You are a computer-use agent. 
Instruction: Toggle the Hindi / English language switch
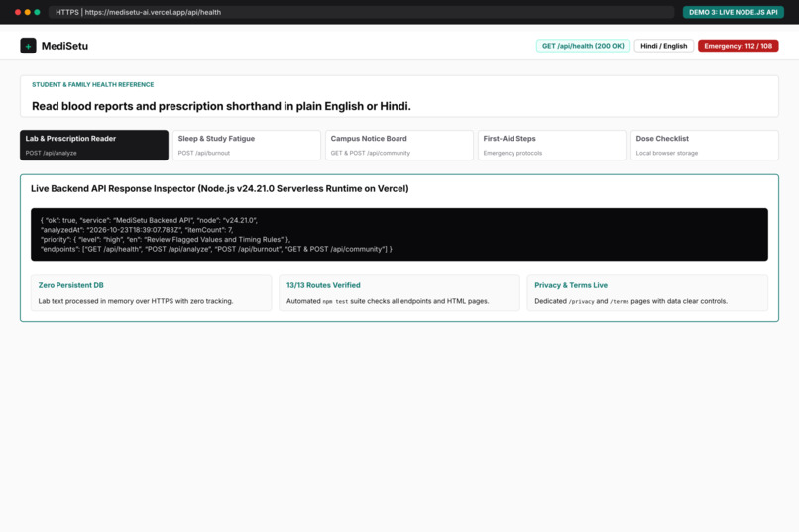(663, 46)
